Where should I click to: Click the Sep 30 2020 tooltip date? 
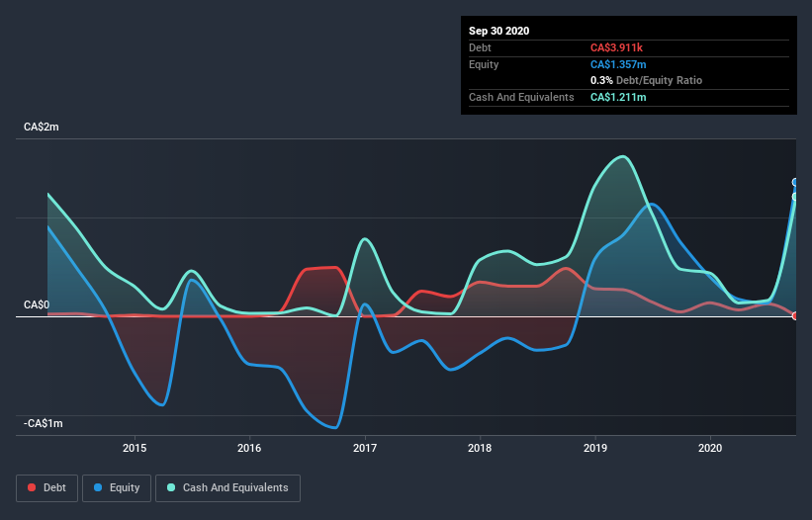tap(499, 31)
